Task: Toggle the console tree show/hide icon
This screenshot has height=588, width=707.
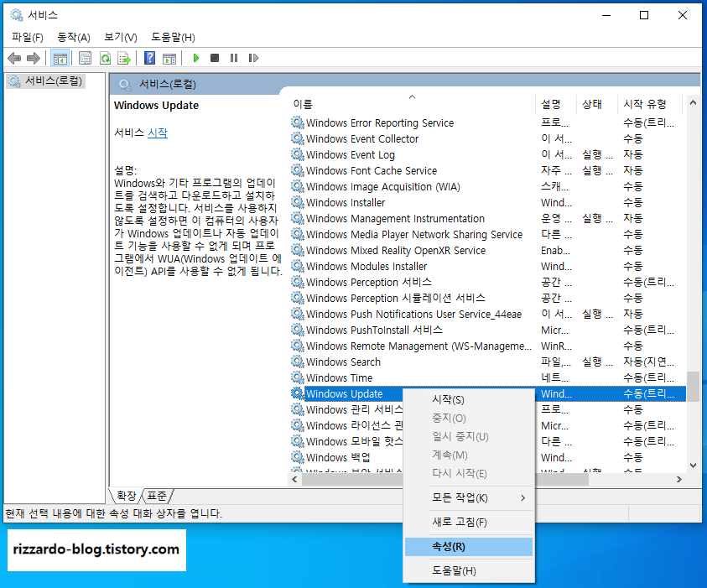Action: pos(60,58)
